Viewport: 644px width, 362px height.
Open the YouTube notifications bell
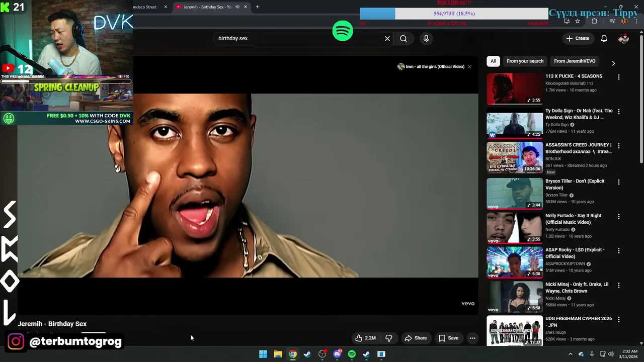[604, 38]
